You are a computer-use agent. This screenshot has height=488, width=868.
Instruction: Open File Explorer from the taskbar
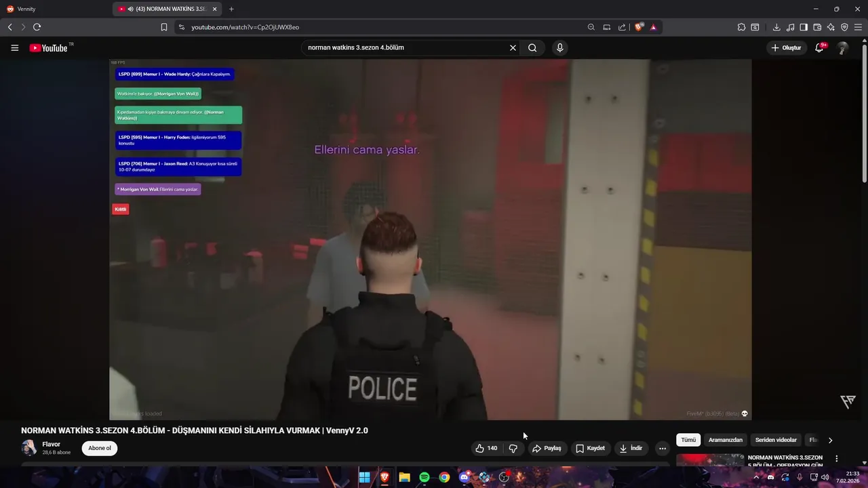pos(404,477)
